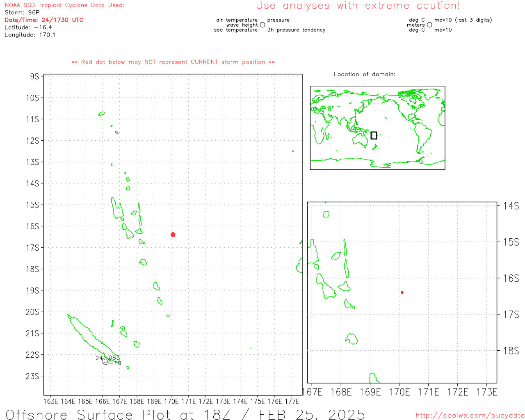Click the legend circle next to meters
The image size is (525, 420).
click(x=429, y=25)
